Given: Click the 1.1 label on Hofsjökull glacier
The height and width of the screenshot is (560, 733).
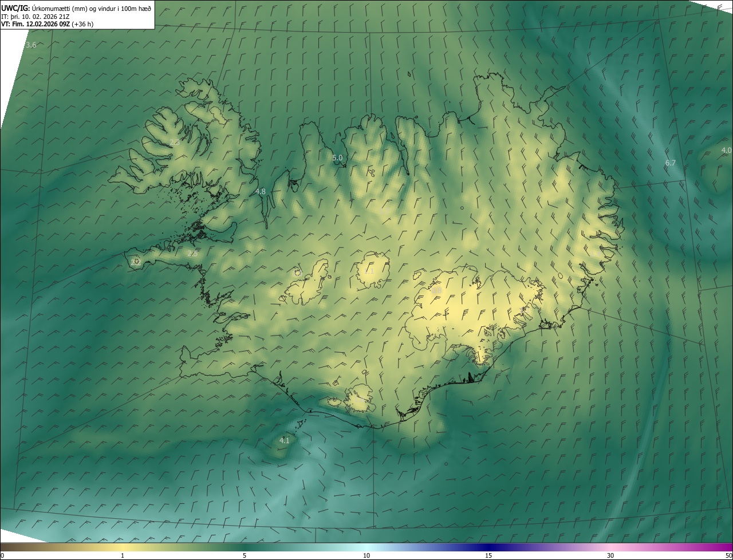Looking at the screenshot, I should point(369,271).
